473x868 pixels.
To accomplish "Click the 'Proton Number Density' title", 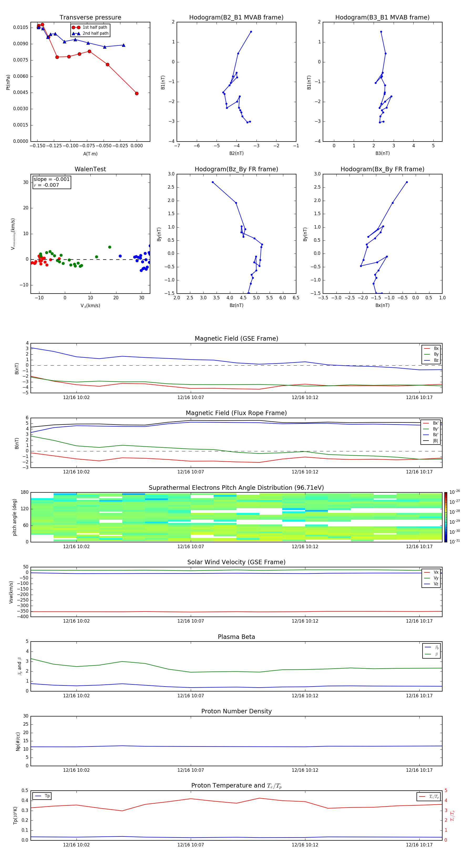I will pyautogui.click(x=236, y=711).
